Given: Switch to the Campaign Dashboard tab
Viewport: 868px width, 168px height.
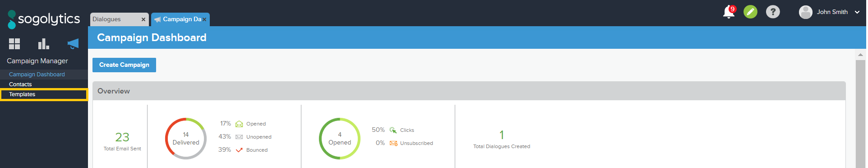Looking at the screenshot, I should (177, 19).
